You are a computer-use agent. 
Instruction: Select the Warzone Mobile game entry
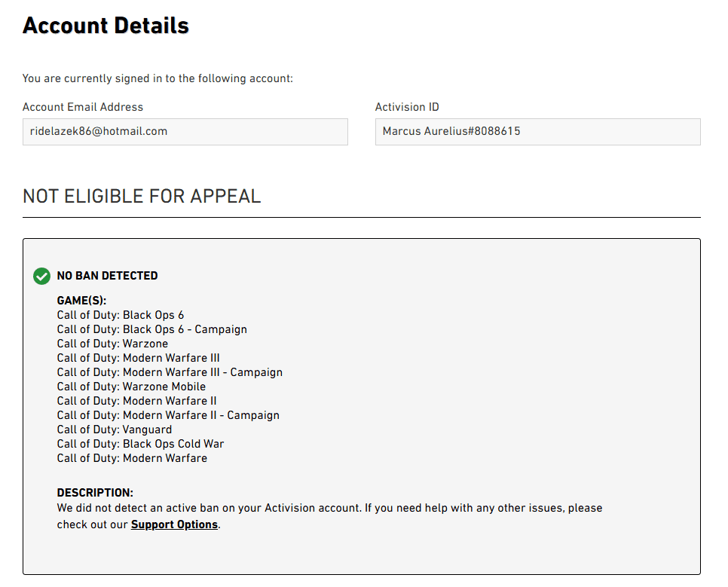tap(131, 387)
